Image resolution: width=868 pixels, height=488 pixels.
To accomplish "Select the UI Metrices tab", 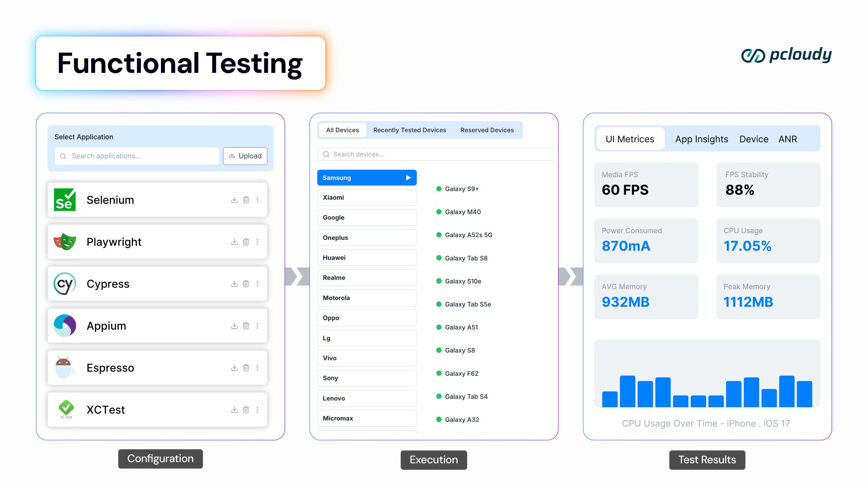I will point(630,139).
